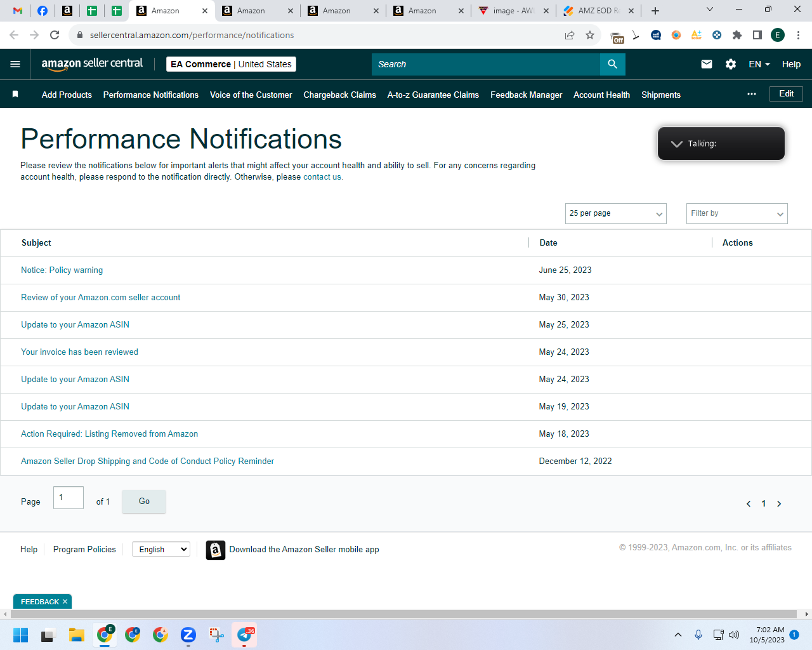Collapse the Talking overlay panel
812x650 pixels.
click(x=677, y=143)
